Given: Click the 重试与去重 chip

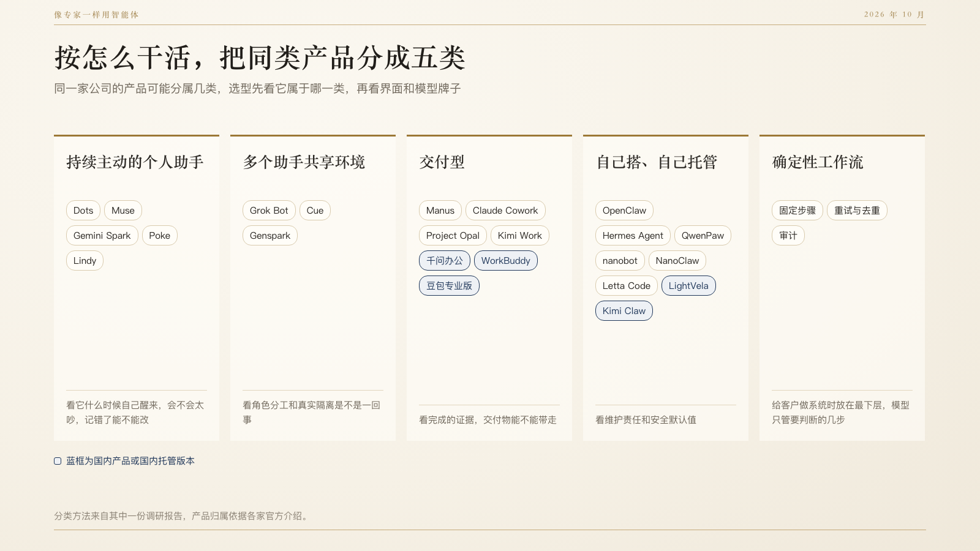Looking at the screenshot, I should [x=857, y=211].
